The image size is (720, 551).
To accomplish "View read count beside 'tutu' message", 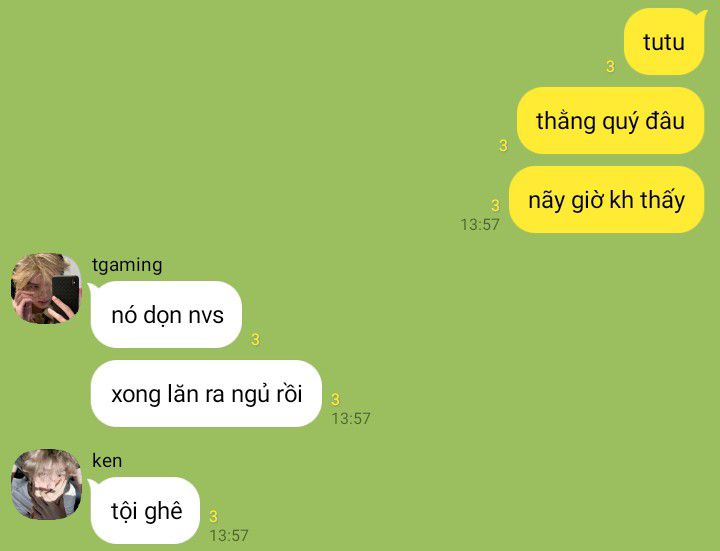I will [610, 67].
